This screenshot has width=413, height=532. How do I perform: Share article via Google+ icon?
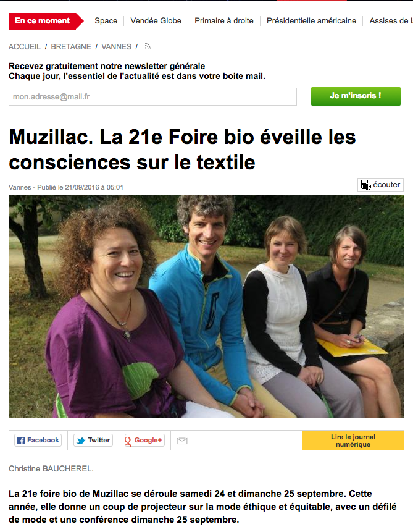128,441
